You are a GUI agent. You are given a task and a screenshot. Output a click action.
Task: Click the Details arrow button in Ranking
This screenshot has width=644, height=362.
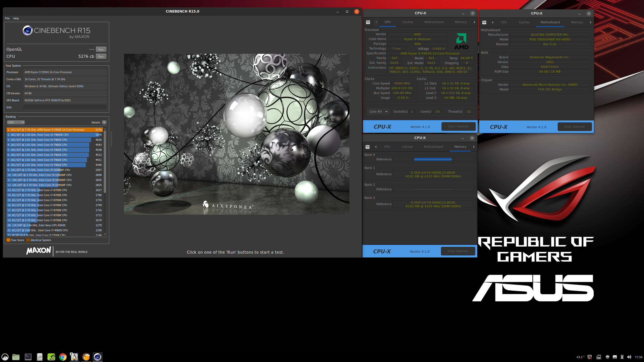[x=104, y=122]
